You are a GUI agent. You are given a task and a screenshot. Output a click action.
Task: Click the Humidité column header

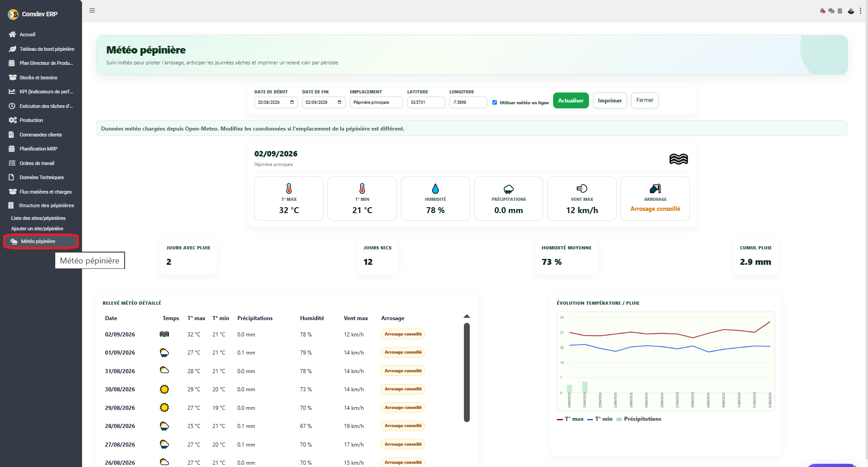click(x=312, y=318)
